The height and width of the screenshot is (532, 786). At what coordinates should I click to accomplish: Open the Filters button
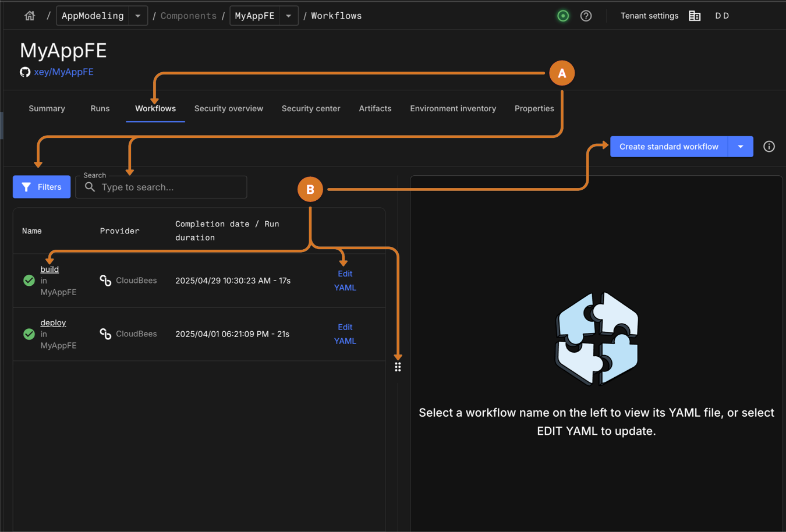(x=42, y=187)
